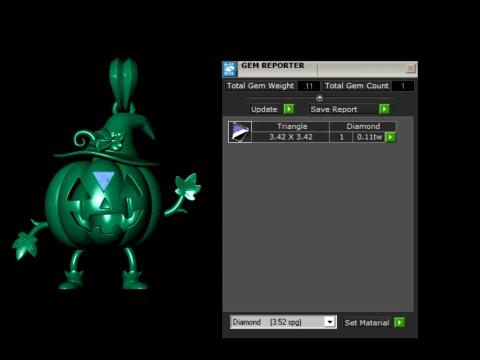Click the Diamond material header cell

[x=363, y=126]
